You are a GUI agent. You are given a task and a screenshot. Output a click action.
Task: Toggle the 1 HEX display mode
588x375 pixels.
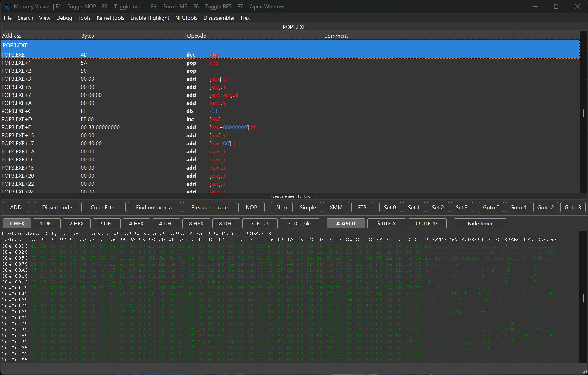point(17,224)
